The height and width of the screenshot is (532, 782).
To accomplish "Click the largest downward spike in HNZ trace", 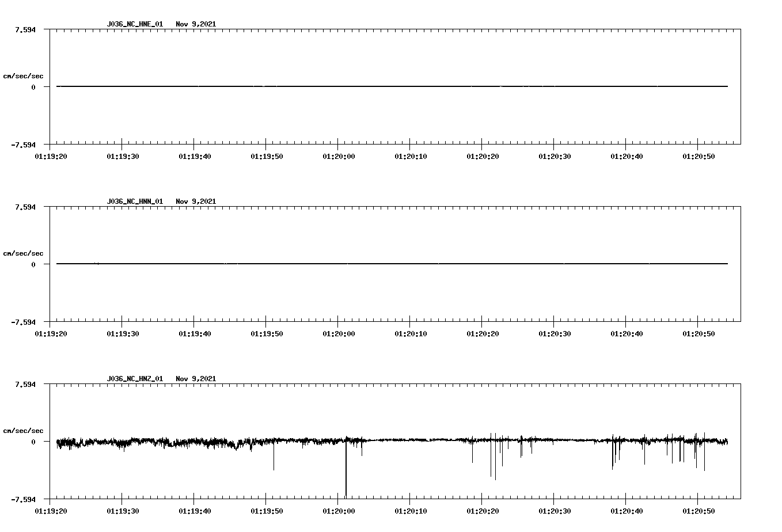I will coord(346,468).
